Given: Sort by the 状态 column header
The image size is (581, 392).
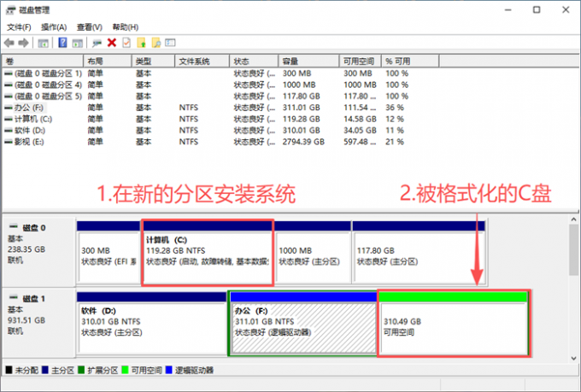Looking at the screenshot, I should point(254,61).
